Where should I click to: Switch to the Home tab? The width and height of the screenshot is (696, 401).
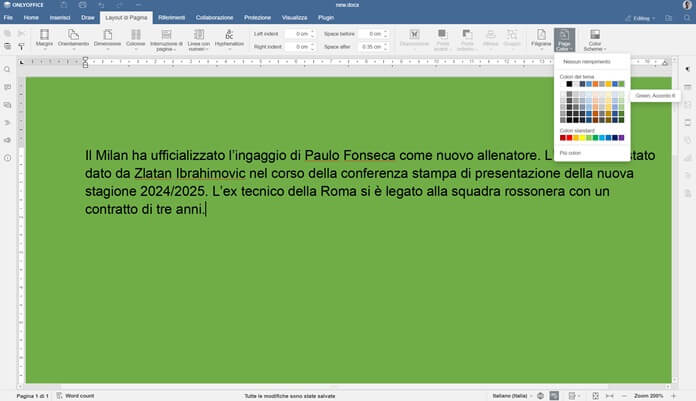(31, 18)
